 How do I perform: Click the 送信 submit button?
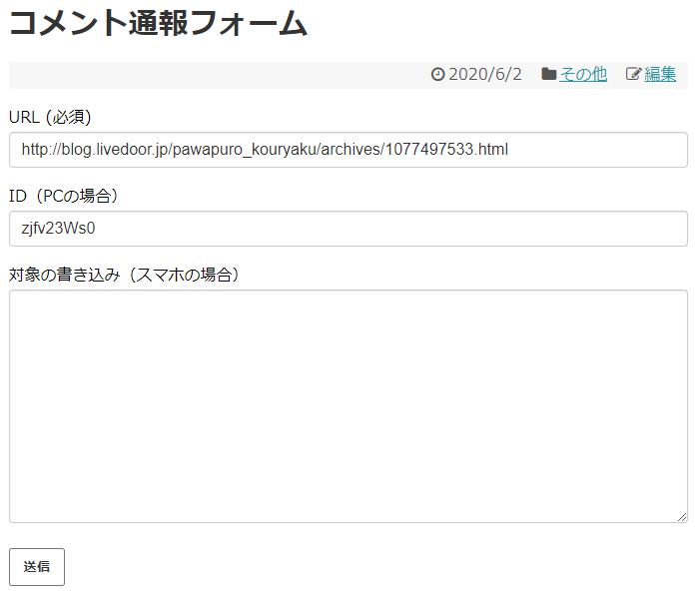click(x=37, y=566)
